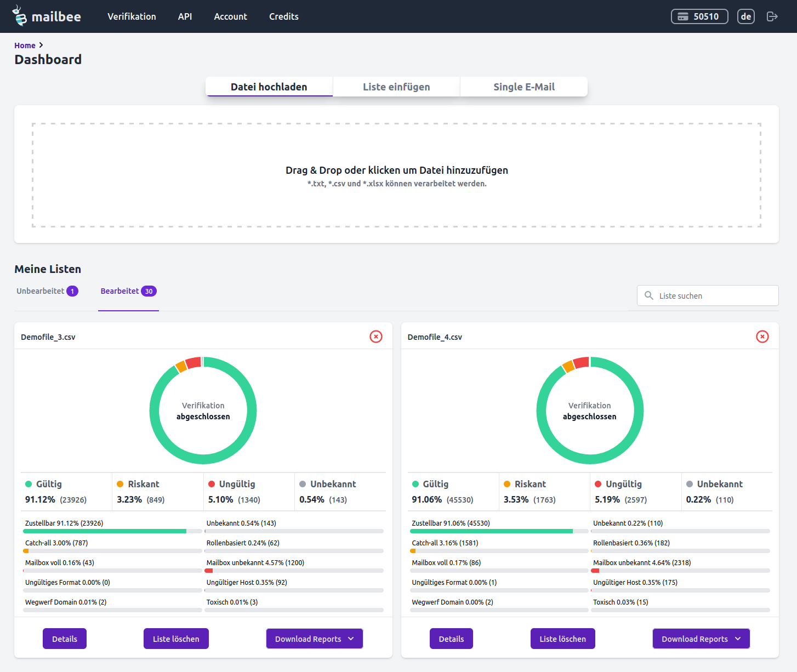Click the logout icon in the header
This screenshot has width=797, height=672.
click(772, 16)
